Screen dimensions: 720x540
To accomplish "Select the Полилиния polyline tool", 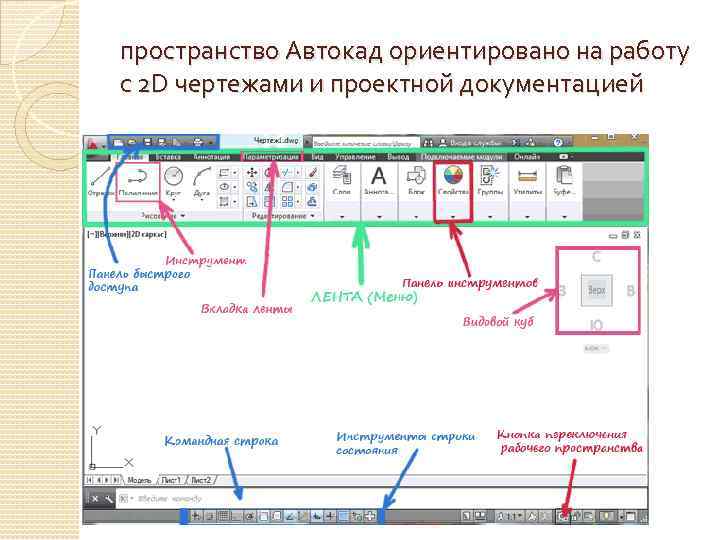I will tap(138, 182).
